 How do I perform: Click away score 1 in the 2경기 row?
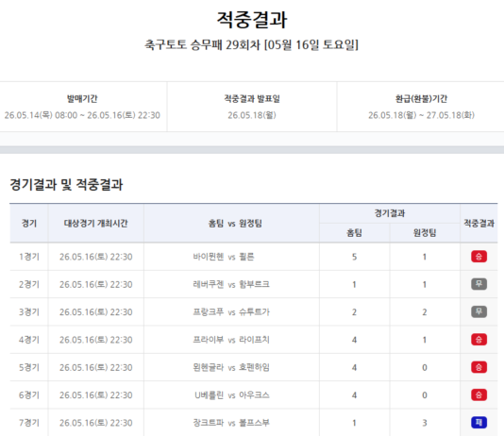click(x=425, y=284)
